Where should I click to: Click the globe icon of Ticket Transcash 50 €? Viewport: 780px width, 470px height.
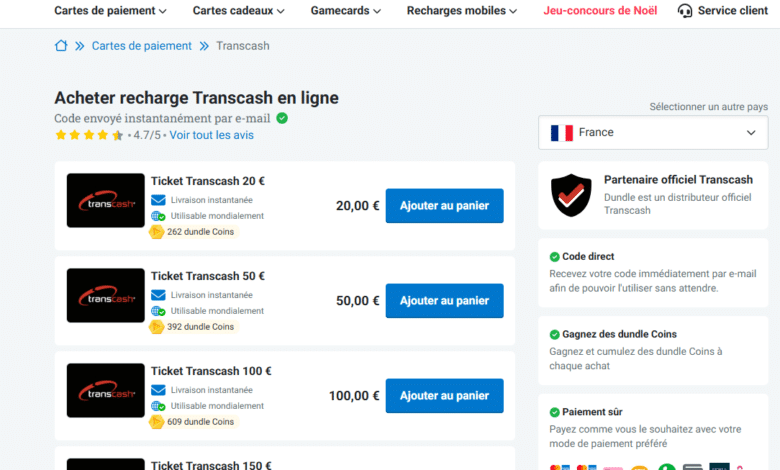click(x=158, y=311)
